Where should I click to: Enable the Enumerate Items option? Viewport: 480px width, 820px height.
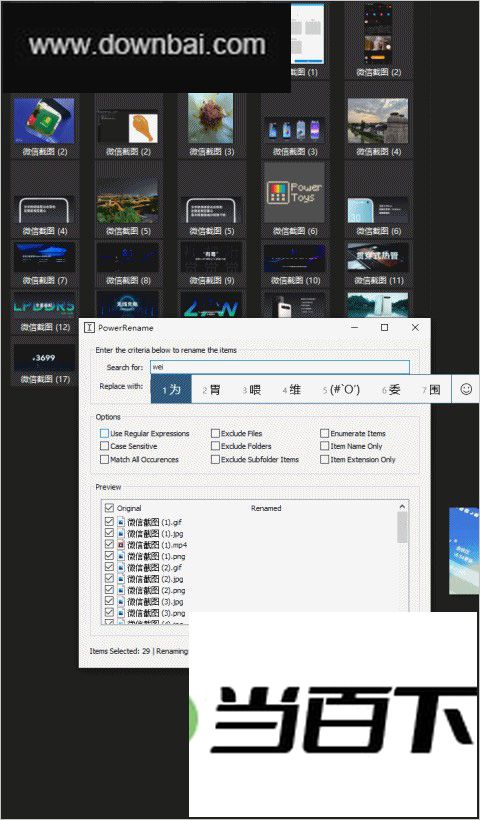pyautogui.click(x=325, y=434)
